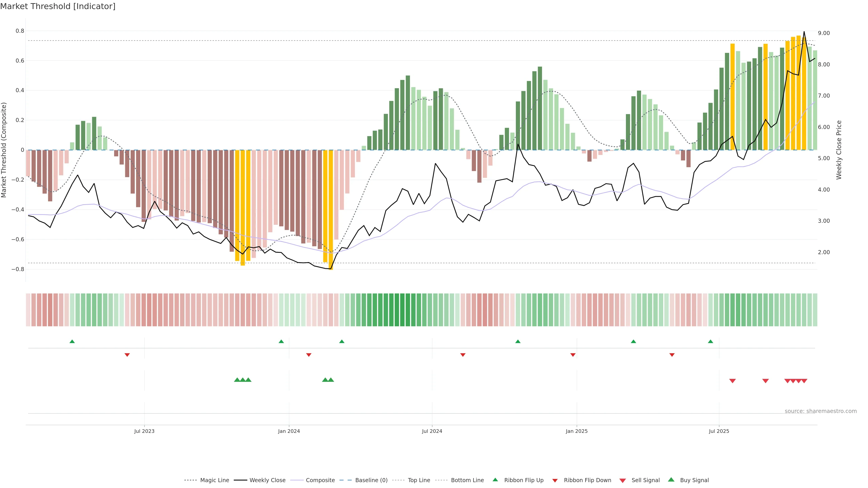Click the Sell Signal legend triangle icon

click(622, 480)
